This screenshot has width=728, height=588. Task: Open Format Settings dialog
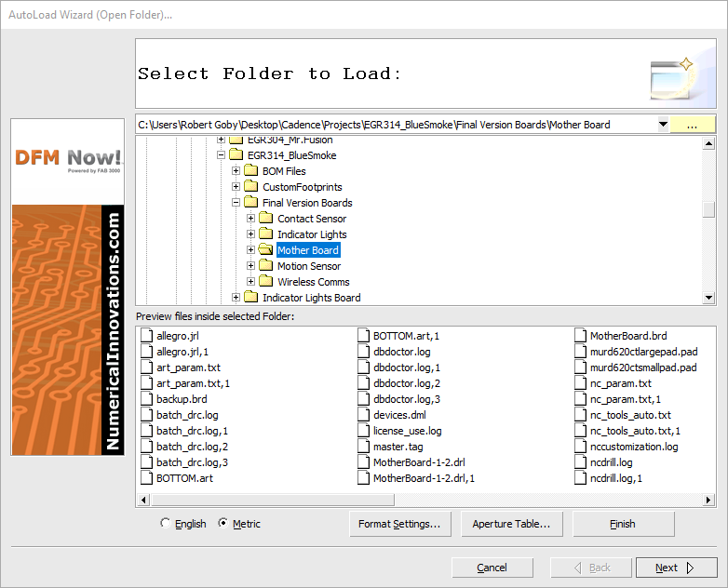399,524
